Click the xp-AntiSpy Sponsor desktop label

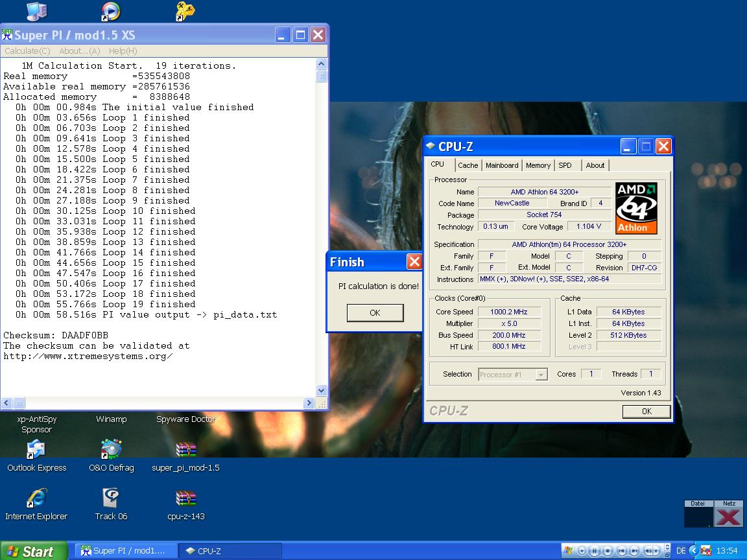tap(37, 425)
